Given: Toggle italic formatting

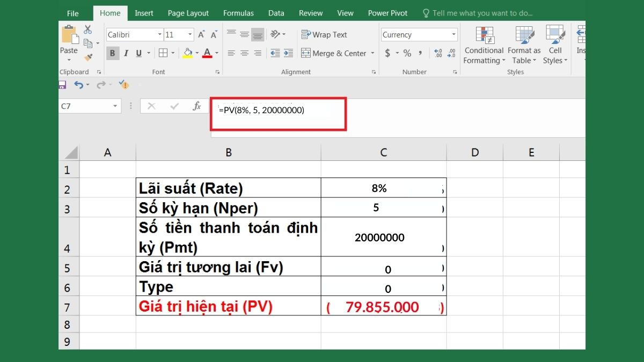Looking at the screenshot, I should pyautogui.click(x=125, y=53).
